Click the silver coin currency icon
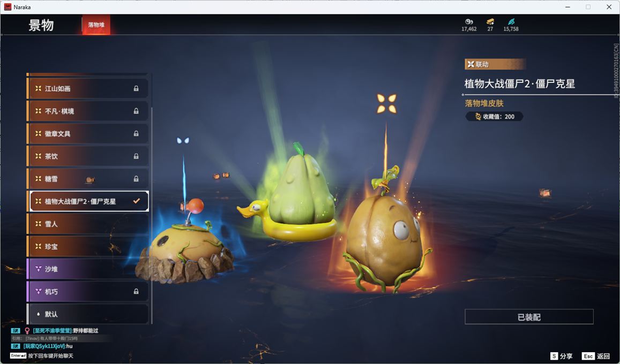 [x=469, y=22]
